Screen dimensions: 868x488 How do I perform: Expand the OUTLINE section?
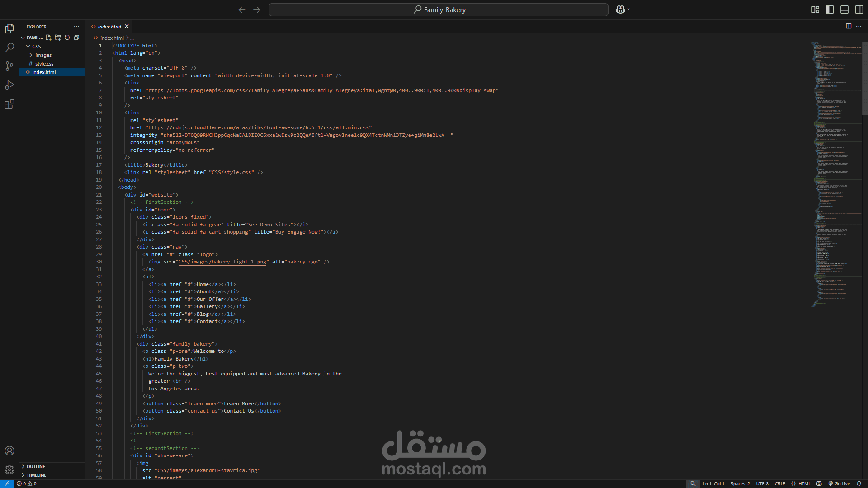point(35,466)
